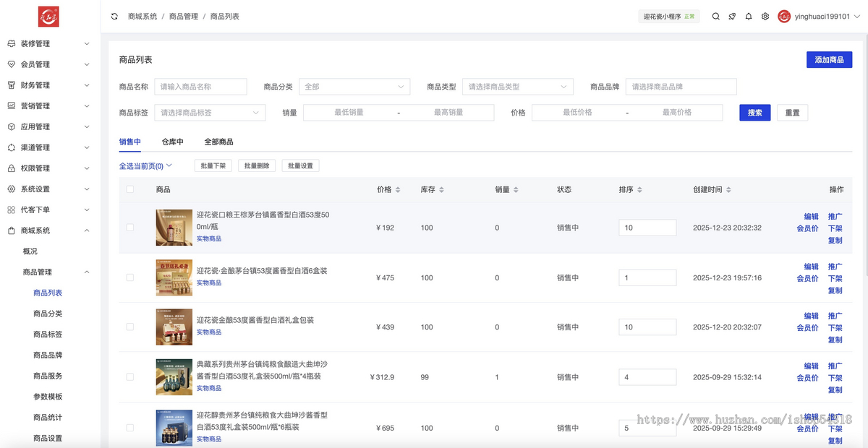Open 商品统计 in the sidebar
Viewport: 868px width, 448px height.
tap(48, 417)
